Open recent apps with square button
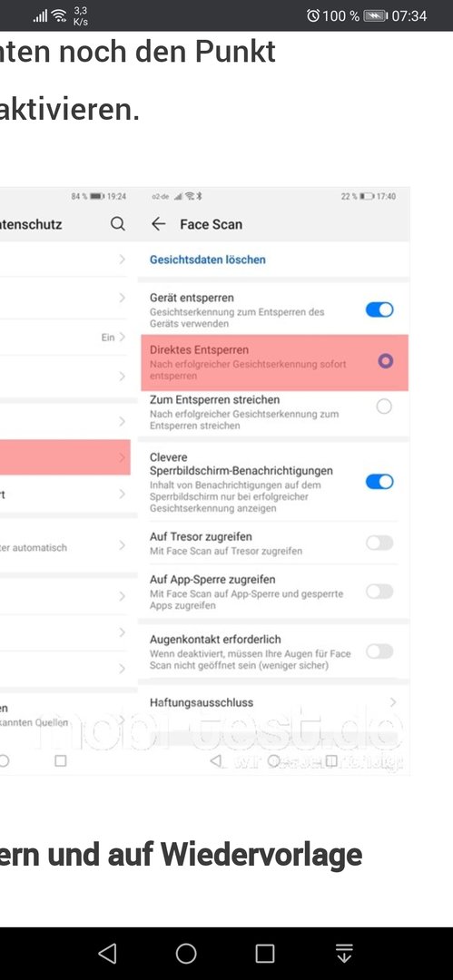Image resolution: width=453 pixels, height=980 pixels. (265, 953)
